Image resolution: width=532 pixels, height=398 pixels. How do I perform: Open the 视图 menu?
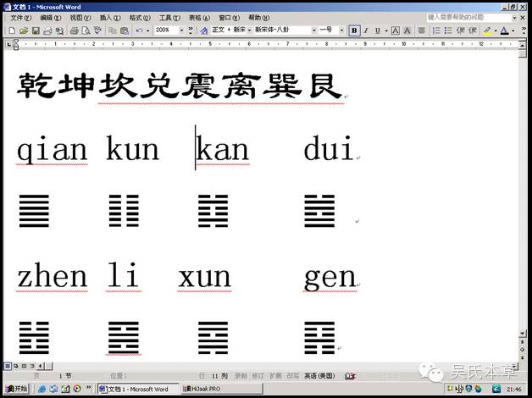tap(80, 18)
